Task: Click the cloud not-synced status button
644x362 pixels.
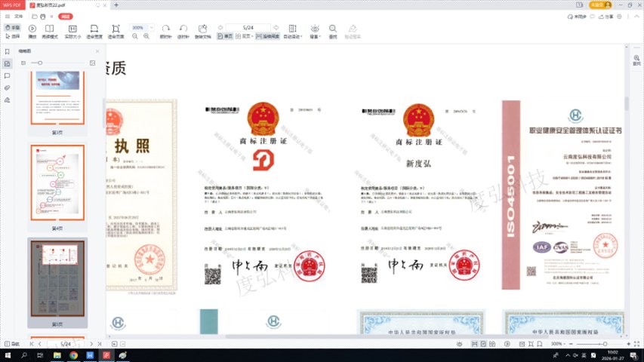Action: click(x=577, y=17)
